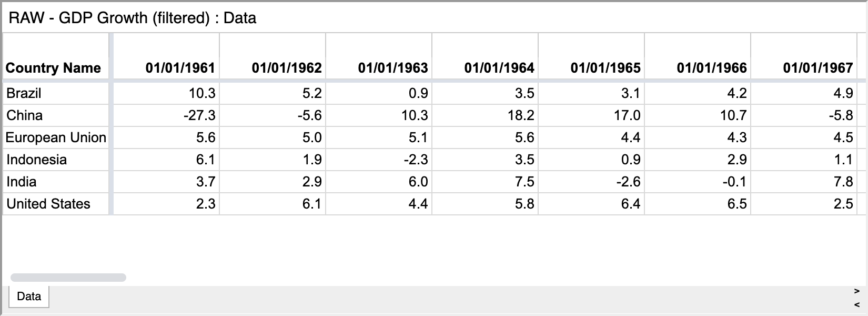Select China's 1961 value -27.3
This screenshot has width=868, height=316.
[166, 115]
